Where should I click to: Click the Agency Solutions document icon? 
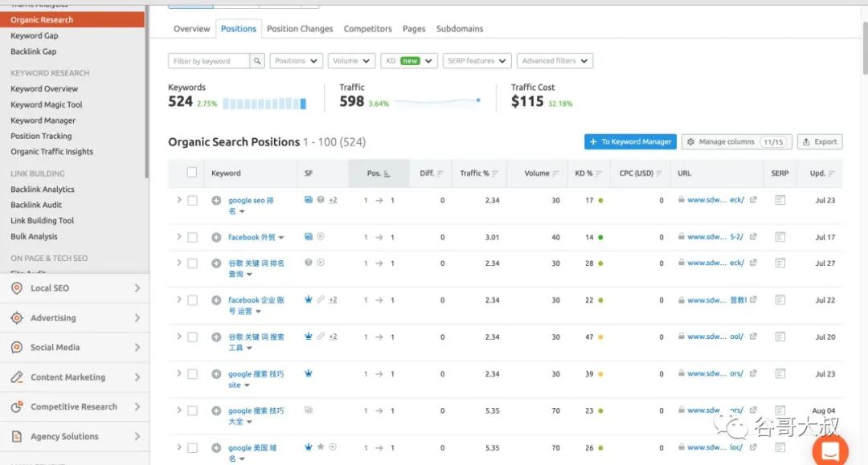tap(17, 436)
